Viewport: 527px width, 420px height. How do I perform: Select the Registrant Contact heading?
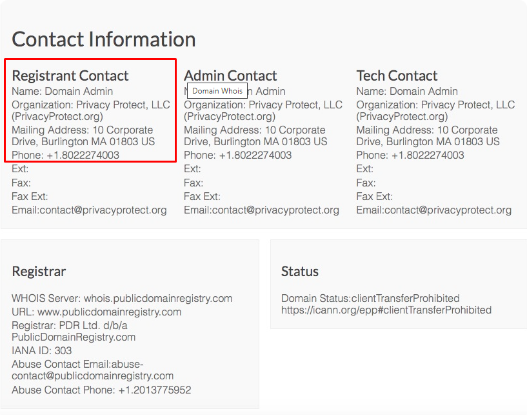70,75
